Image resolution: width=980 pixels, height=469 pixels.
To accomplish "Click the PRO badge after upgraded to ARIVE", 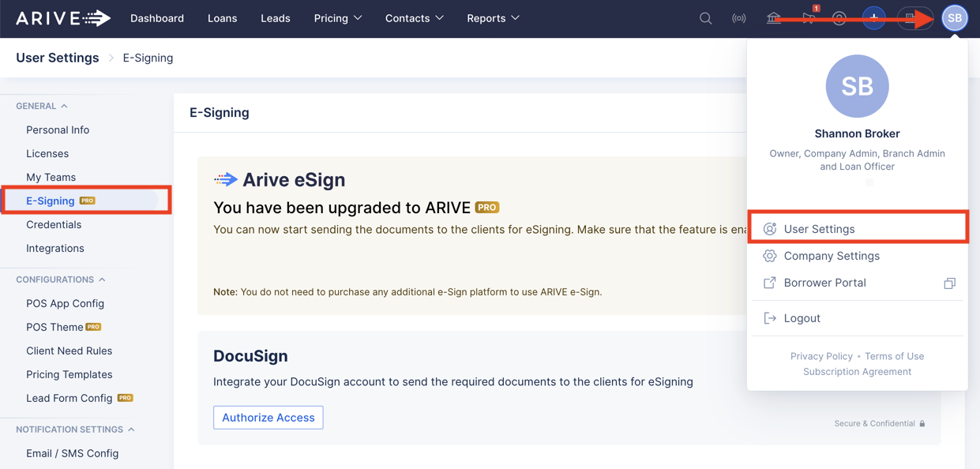I will click(487, 208).
